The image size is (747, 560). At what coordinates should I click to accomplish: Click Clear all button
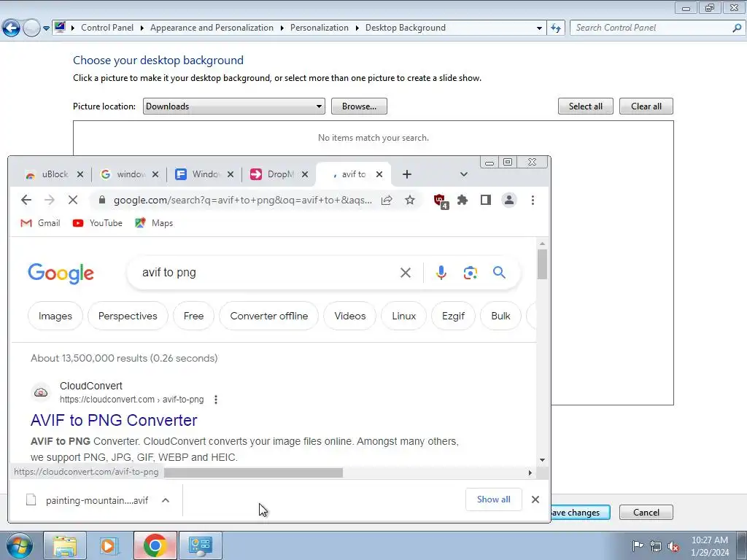[646, 106]
